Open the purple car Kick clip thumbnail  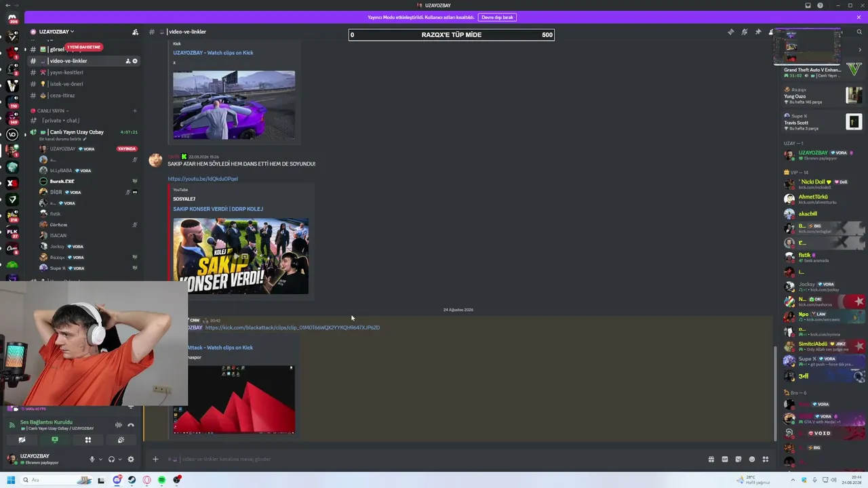click(x=234, y=105)
